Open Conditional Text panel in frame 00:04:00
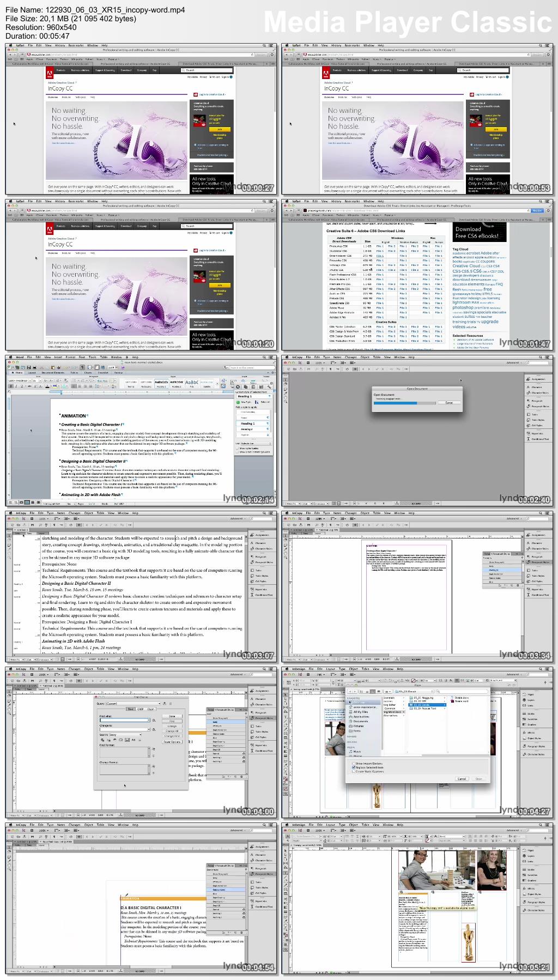Viewport: 558px width, 980px height. pyautogui.click(x=262, y=751)
